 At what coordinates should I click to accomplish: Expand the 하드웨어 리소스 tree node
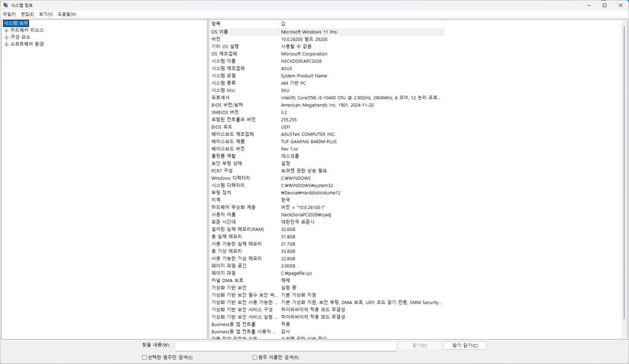click(6, 30)
